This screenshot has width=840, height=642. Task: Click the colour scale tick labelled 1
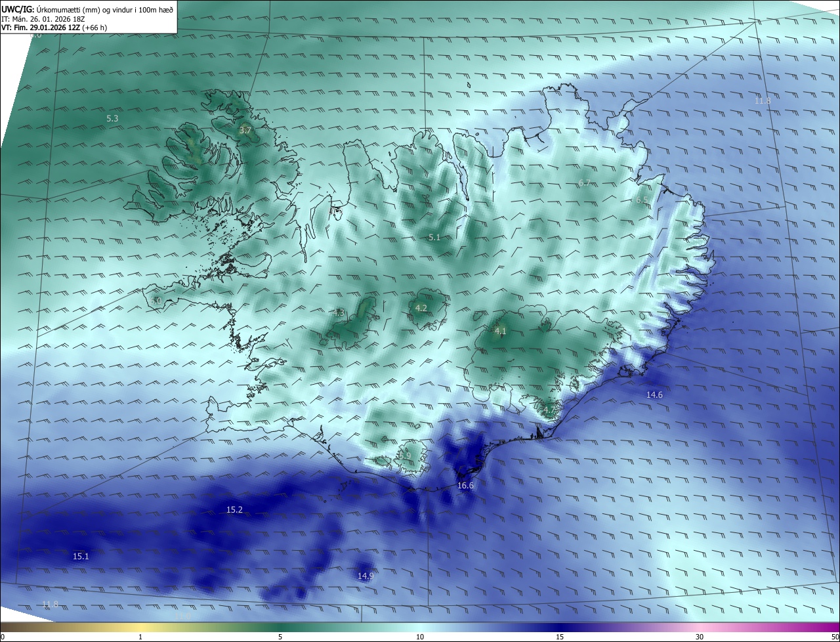point(140,637)
